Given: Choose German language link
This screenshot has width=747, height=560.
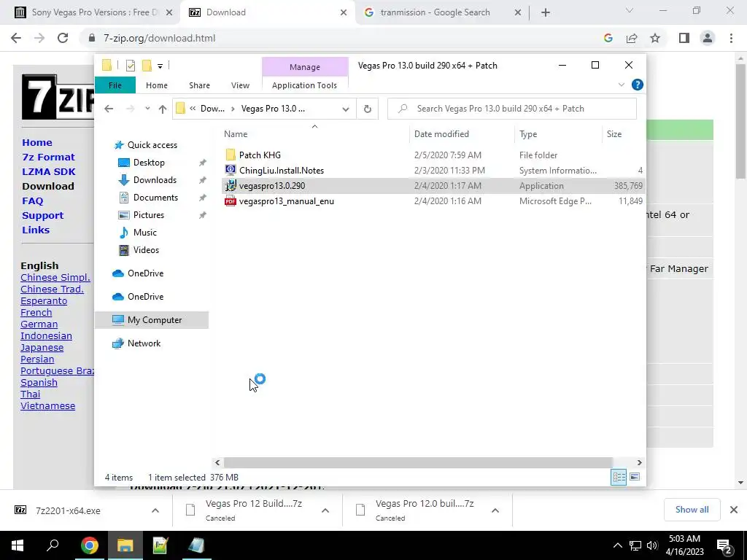Looking at the screenshot, I should (x=39, y=324).
